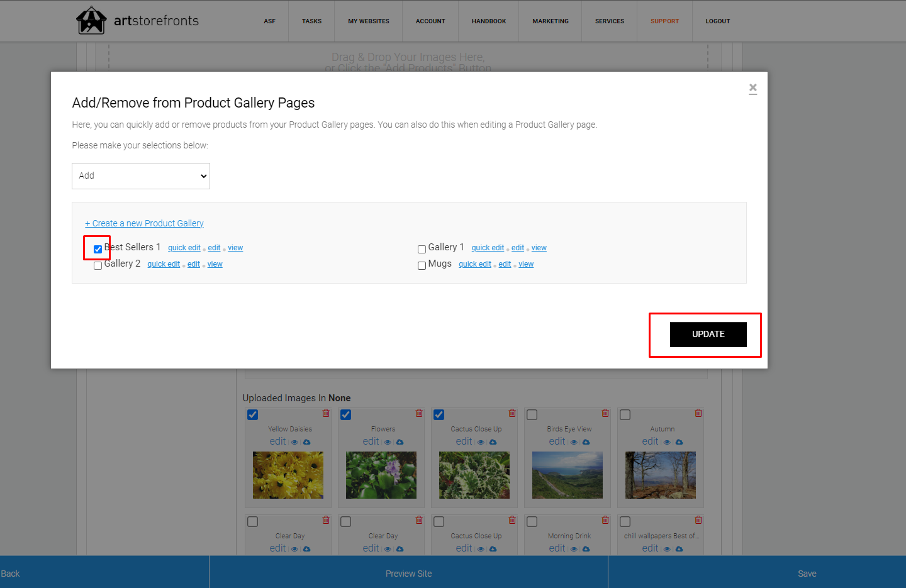Close the Add/Remove gallery dialog
The width and height of the screenshot is (906, 588).
point(753,88)
